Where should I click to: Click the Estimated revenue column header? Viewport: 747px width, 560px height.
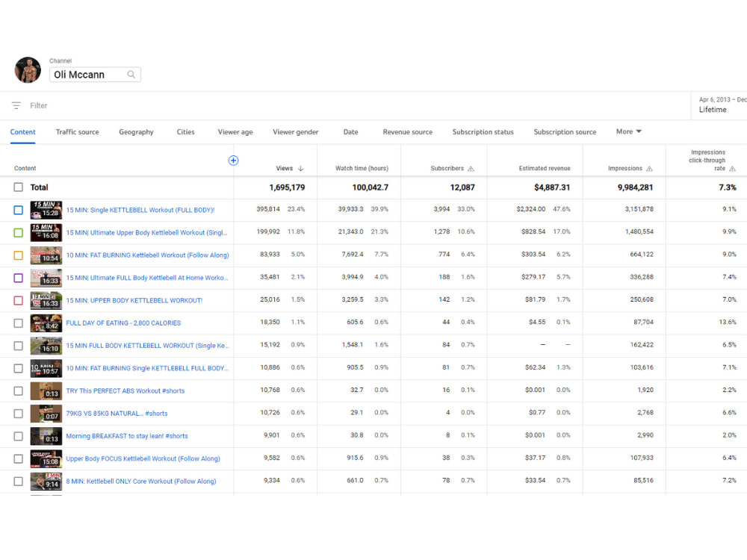[545, 169]
